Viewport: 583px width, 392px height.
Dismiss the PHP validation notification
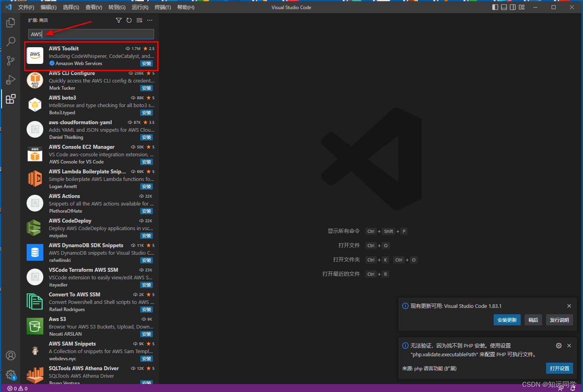coord(569,346)
